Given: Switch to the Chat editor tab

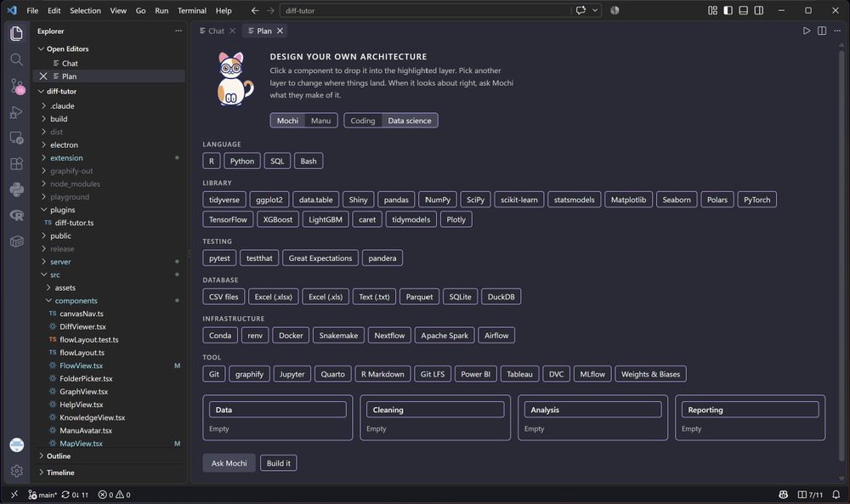Looking at the screenshot, I should [x=216, y=31].
